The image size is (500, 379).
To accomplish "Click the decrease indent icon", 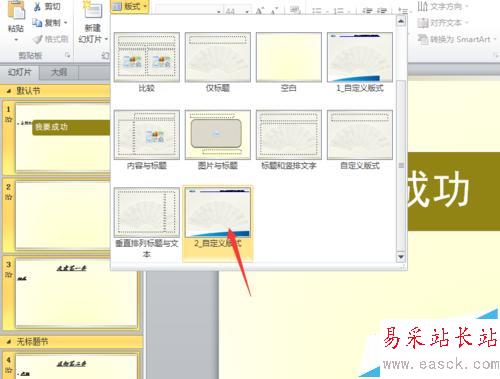I will click(368, 11).
